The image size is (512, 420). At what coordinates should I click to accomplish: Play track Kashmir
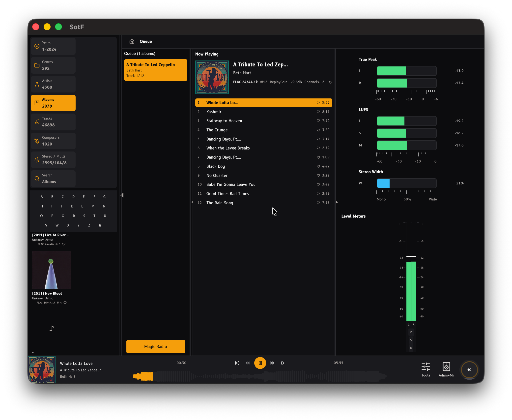click(264, 112)
